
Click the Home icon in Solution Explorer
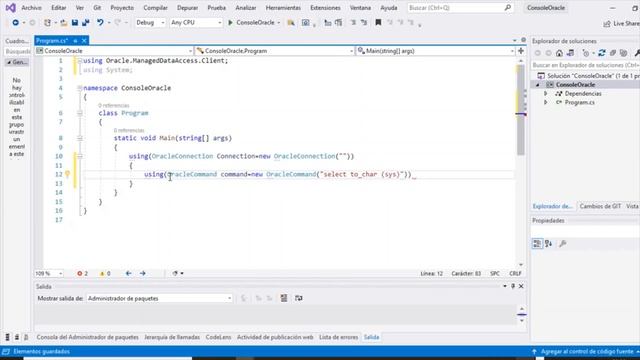click(559, 53)
